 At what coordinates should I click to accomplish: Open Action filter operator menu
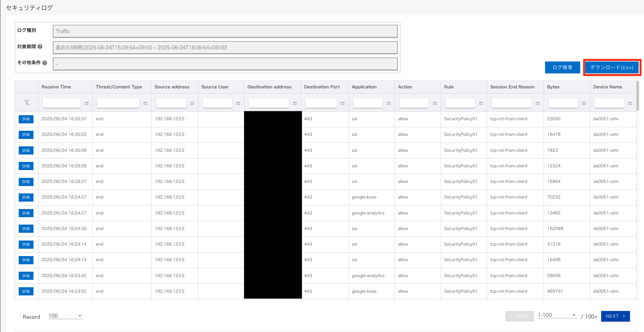point(435,103)
